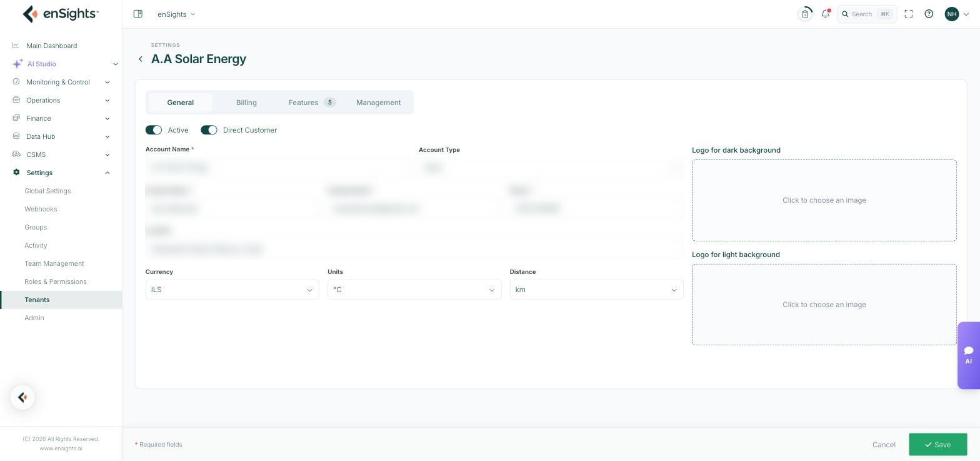980x461 pixels.
Task: Open the Groups settings page
Action: (x=36, y=227)
